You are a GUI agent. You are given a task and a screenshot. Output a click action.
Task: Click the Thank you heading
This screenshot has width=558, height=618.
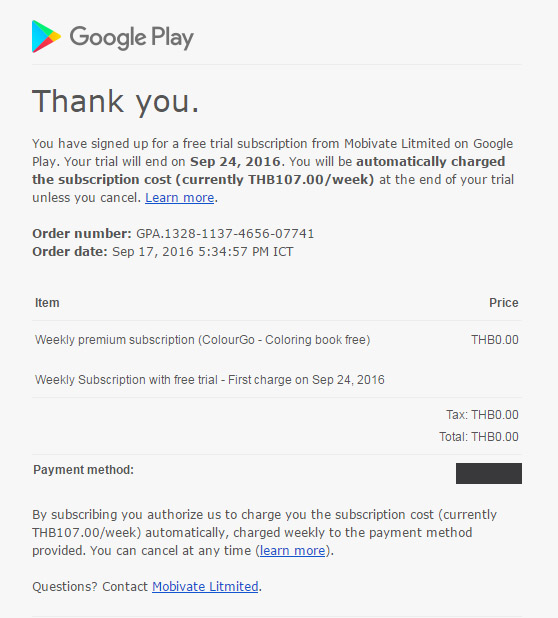(115, 102)
